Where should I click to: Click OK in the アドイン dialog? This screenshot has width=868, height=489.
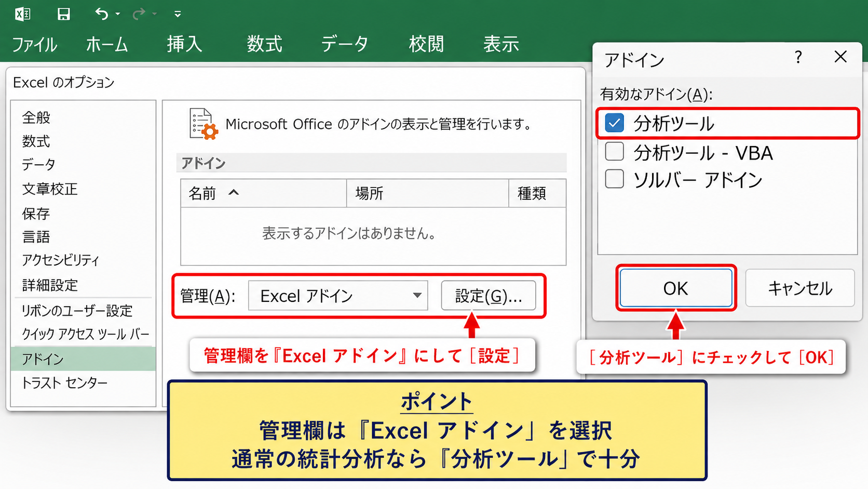(676, 288)
